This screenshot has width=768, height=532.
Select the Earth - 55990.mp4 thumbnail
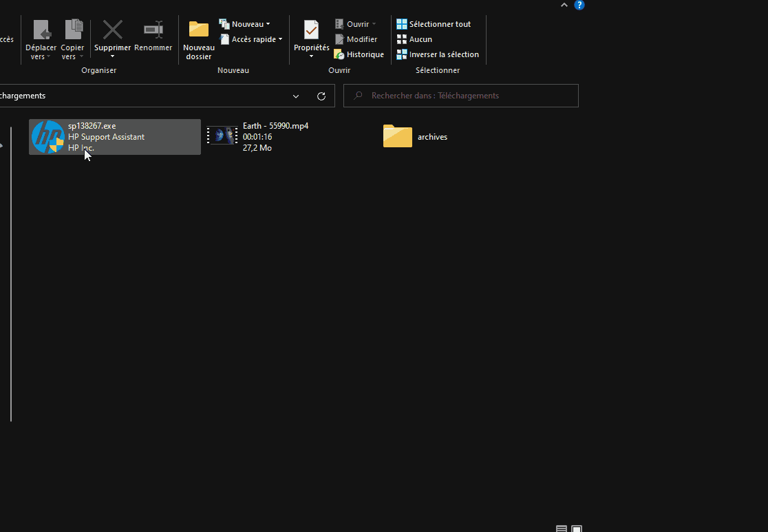point(222,136)
